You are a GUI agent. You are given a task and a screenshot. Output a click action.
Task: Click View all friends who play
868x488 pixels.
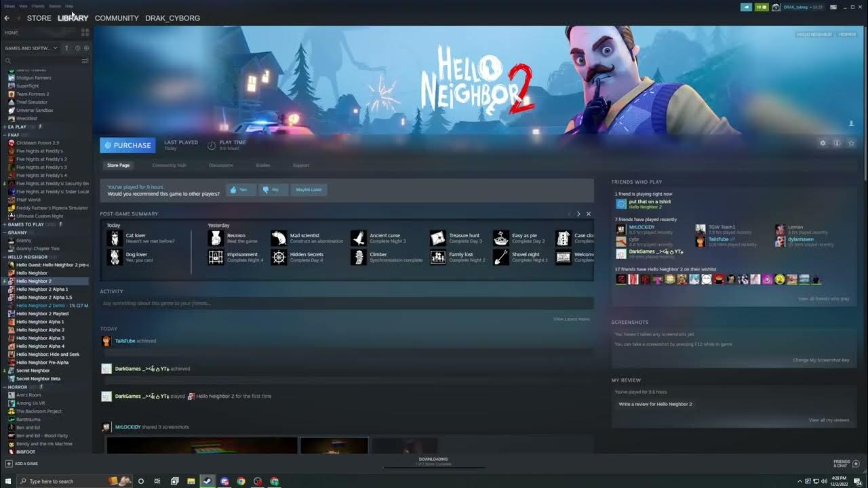[823, 299]
